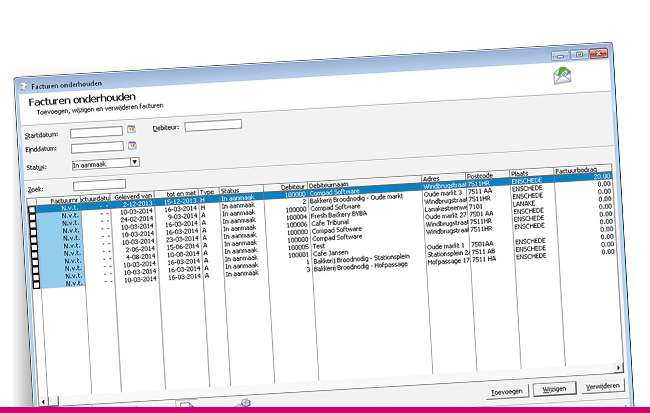Tick the checkbox of the selected 2-12-2013 invoice
The width and height of the screenshot is (650, 413).
32,209
